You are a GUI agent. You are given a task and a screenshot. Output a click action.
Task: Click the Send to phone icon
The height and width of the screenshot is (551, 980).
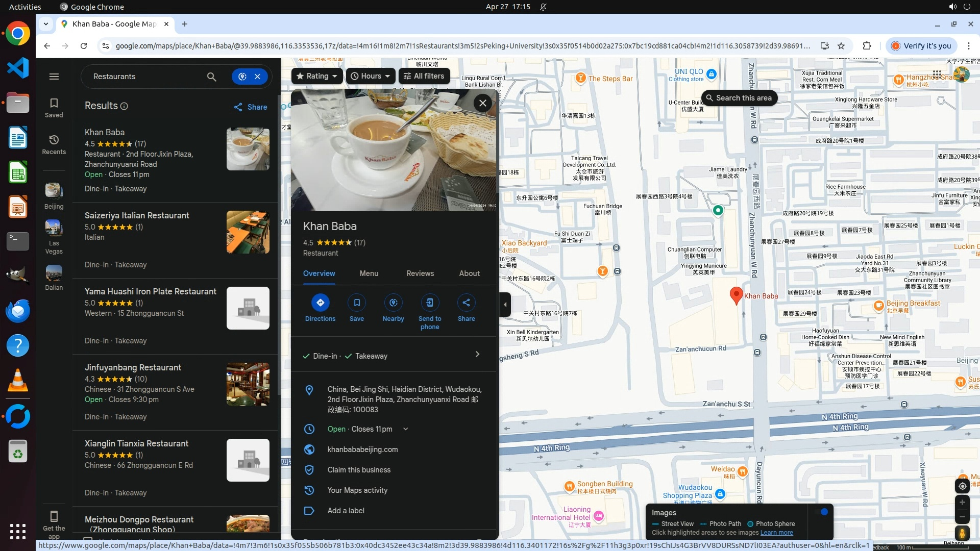tap(430, 303)
